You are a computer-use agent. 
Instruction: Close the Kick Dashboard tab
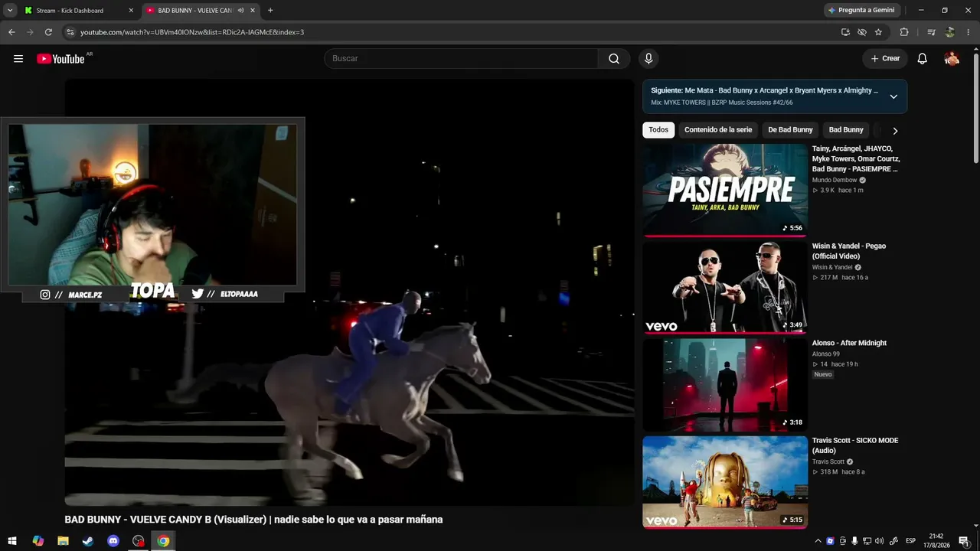(131, 11)
